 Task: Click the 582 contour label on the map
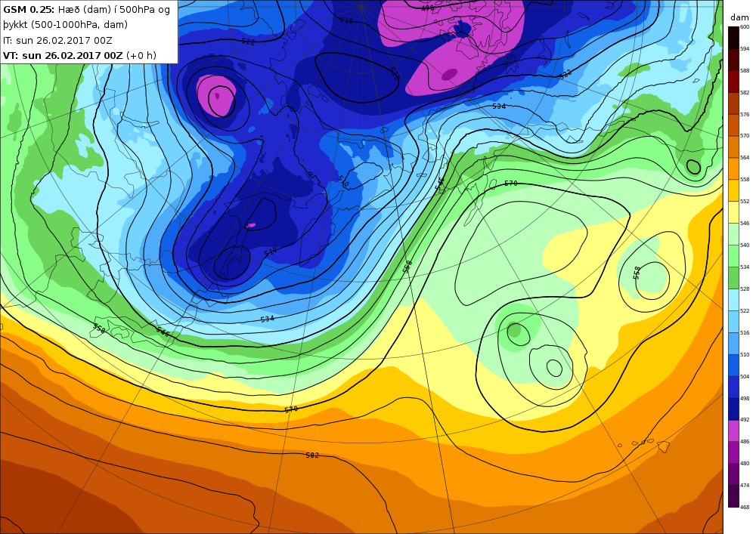coord(312,455)
